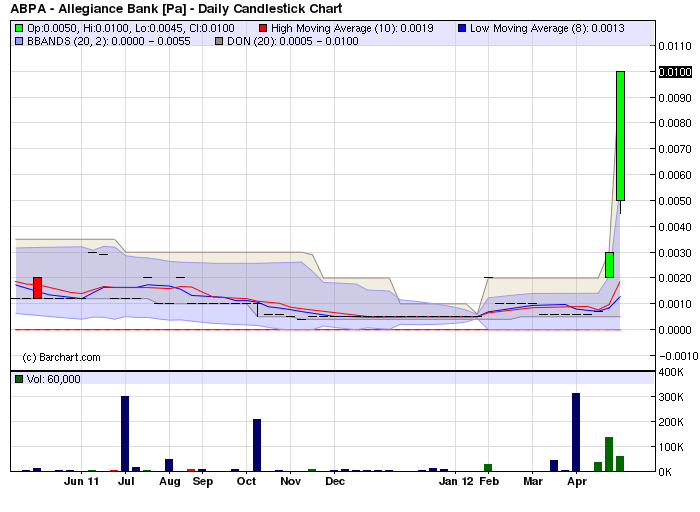Click the Apr date axis label
700x512 pixels.
577,482
